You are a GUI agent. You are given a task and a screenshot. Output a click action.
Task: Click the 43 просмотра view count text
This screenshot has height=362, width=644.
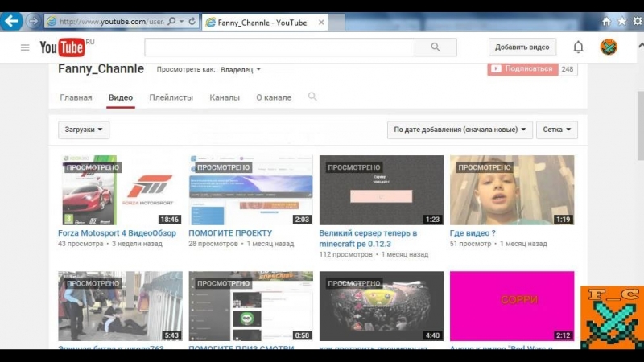(x=80, y=244)
